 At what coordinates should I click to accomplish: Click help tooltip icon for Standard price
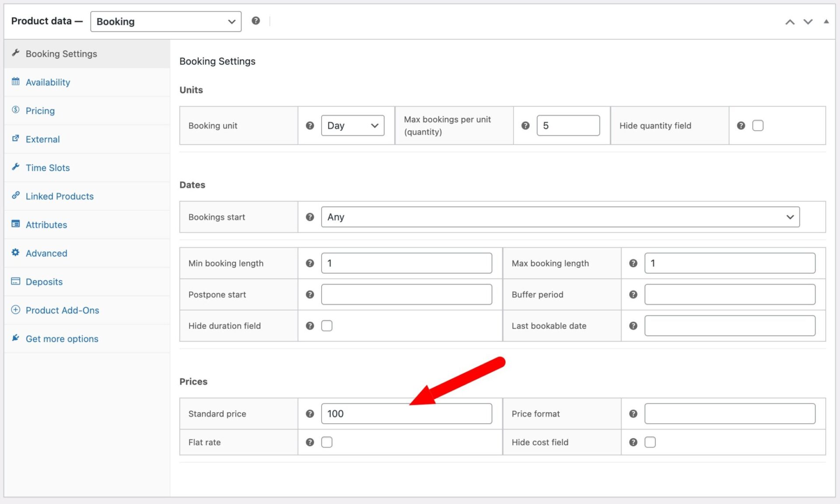(x=310, y=413)
